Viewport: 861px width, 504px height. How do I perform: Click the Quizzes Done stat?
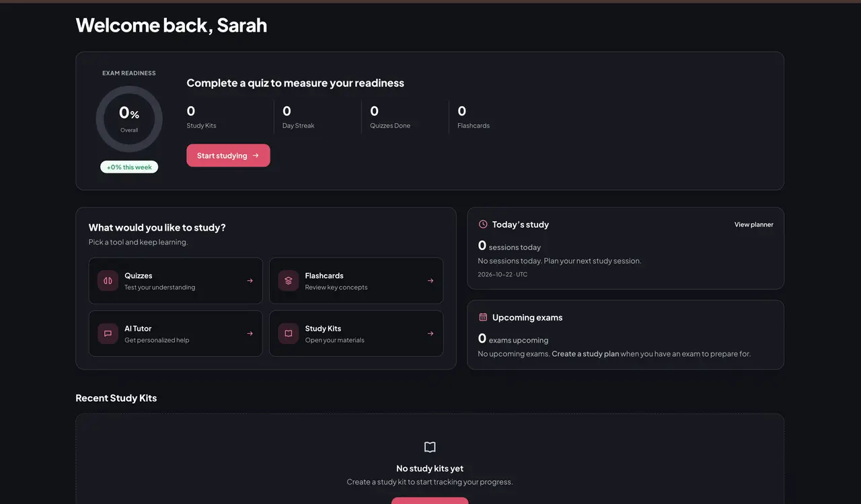pyautogui.click(x=390, y=117)
